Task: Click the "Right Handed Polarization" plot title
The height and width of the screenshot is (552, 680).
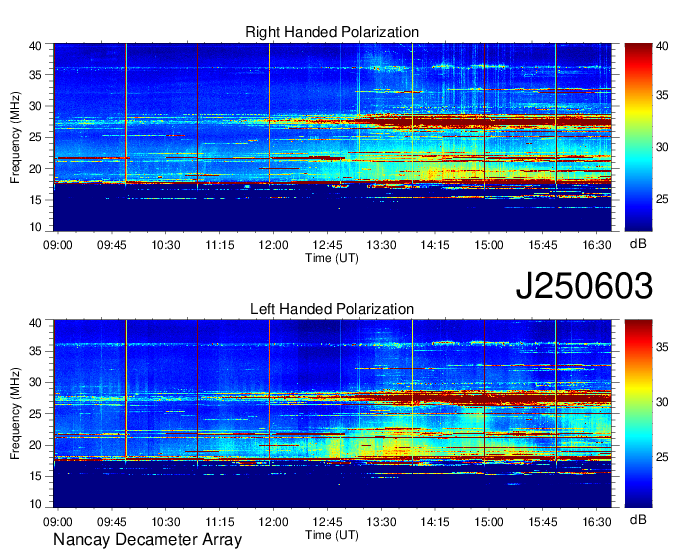Action: point(332,32)
